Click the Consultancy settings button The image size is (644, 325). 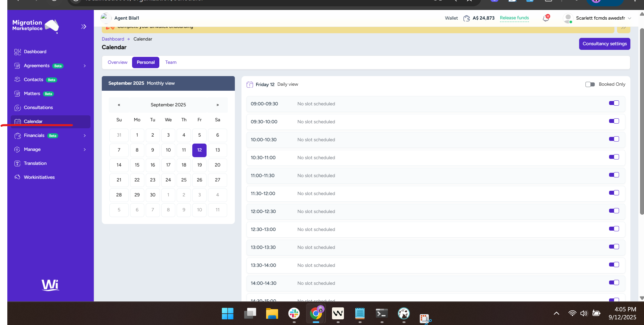click(x=604, y=44)
